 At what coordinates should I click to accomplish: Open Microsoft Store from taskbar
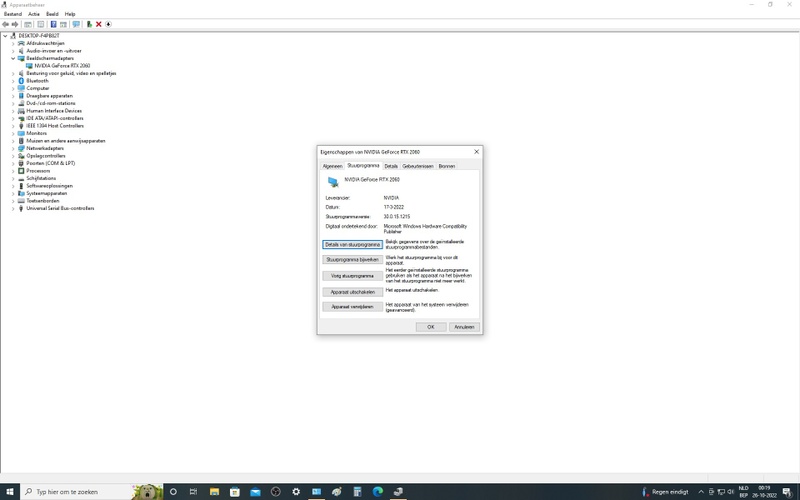click(235, 492)
